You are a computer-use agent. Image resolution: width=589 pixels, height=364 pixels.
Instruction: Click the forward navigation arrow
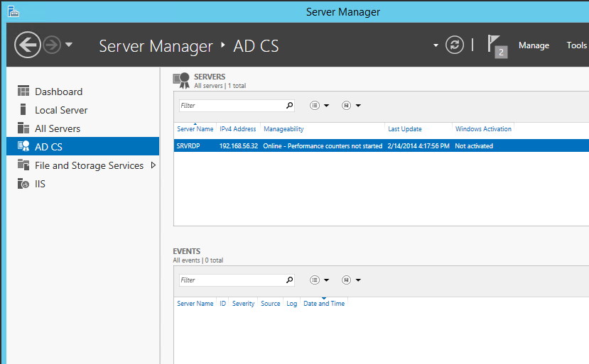[52, 45]
